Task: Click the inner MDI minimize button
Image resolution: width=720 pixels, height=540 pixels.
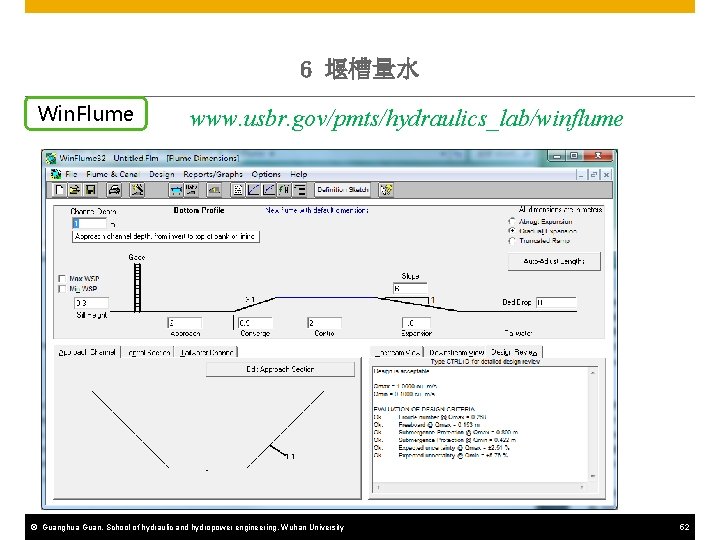Action: [581, 174]
